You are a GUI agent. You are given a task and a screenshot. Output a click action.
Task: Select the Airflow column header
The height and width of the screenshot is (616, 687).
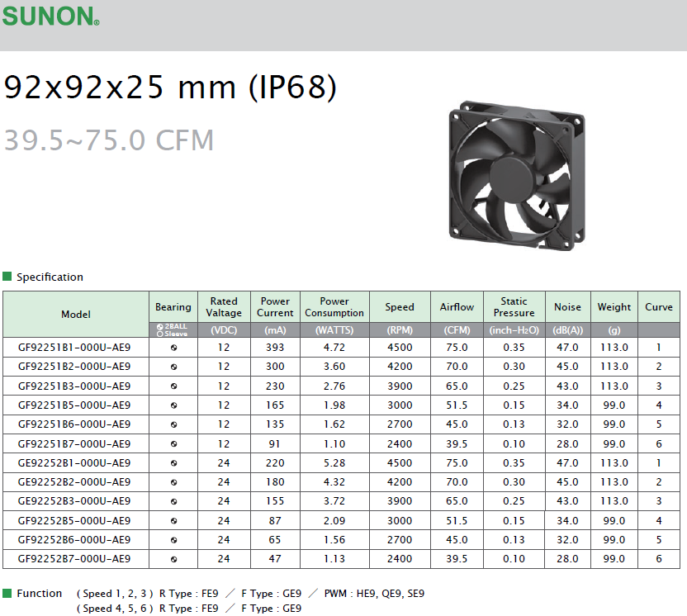click(457, 306)
